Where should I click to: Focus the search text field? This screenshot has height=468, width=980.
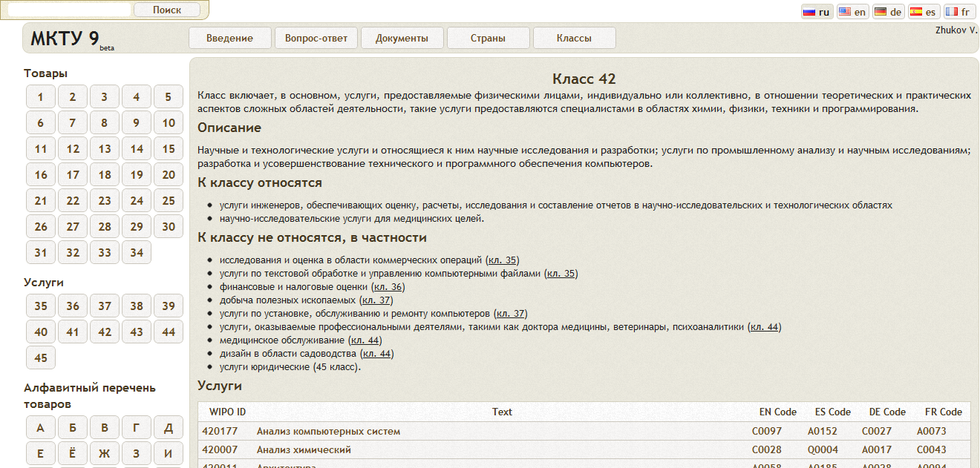[69, 10]
